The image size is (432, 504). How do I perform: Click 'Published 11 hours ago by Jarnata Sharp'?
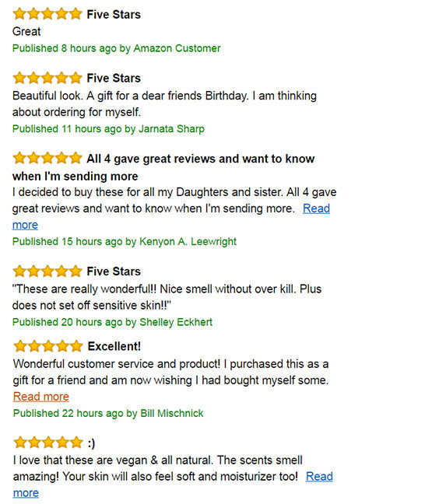[x=108, y=129]
